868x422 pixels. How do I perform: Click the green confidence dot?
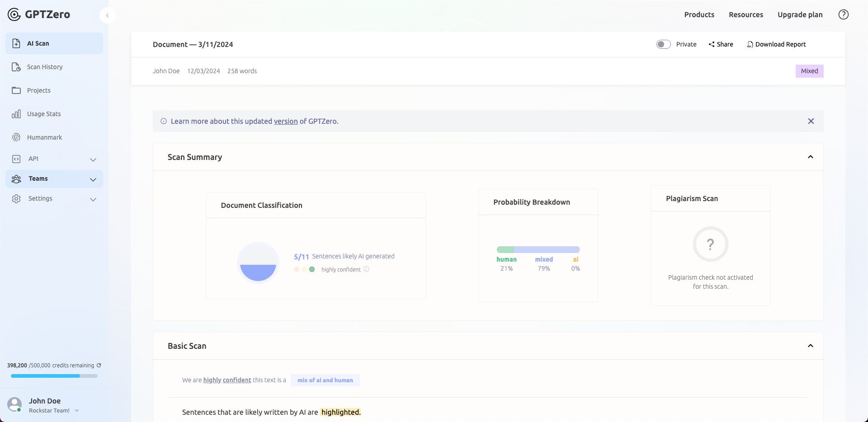click(x=312, y=269)
